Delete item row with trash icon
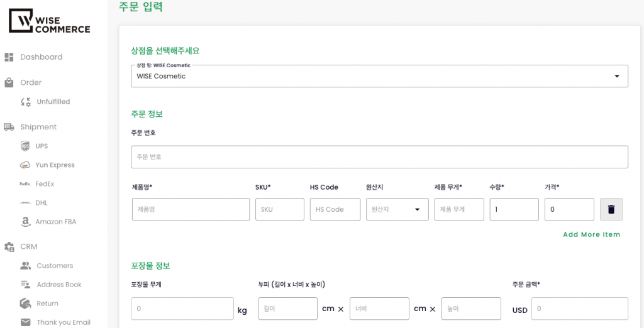Screen dimensions: 644x328 click(x=611, y=209)
